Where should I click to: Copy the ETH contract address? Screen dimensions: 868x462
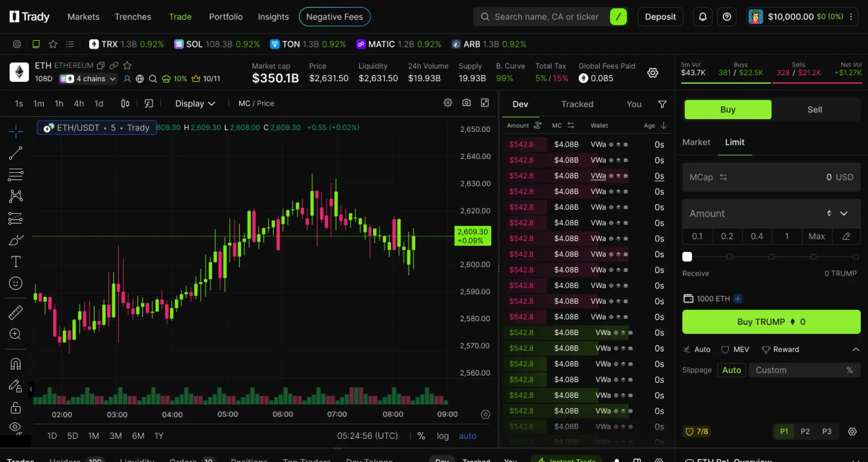[x=101, y=65]
